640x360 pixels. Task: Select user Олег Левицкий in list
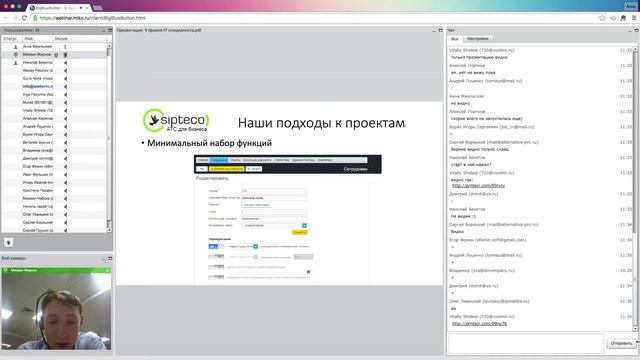pyautogui.click(x=55, y=214)
